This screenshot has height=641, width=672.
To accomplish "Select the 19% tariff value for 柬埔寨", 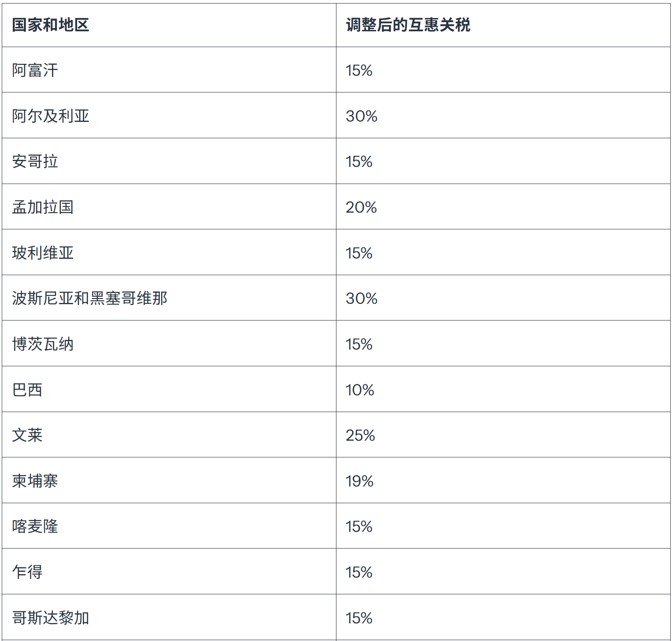I will click(x=359, y=481).
